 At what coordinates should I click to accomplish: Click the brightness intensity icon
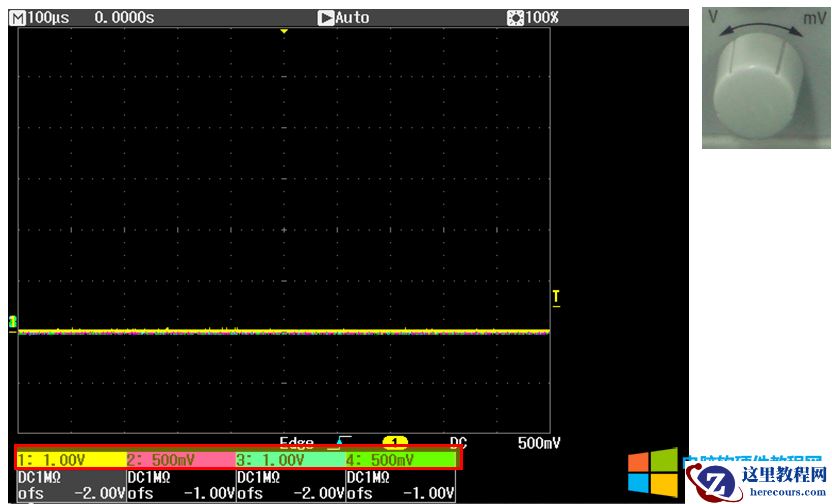click(x=515, y=18)
